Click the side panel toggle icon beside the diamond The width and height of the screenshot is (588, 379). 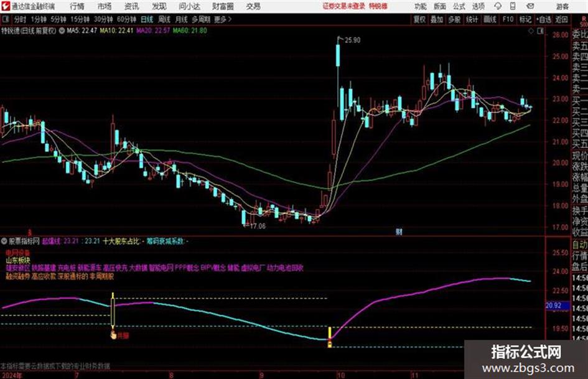[540, 31]
